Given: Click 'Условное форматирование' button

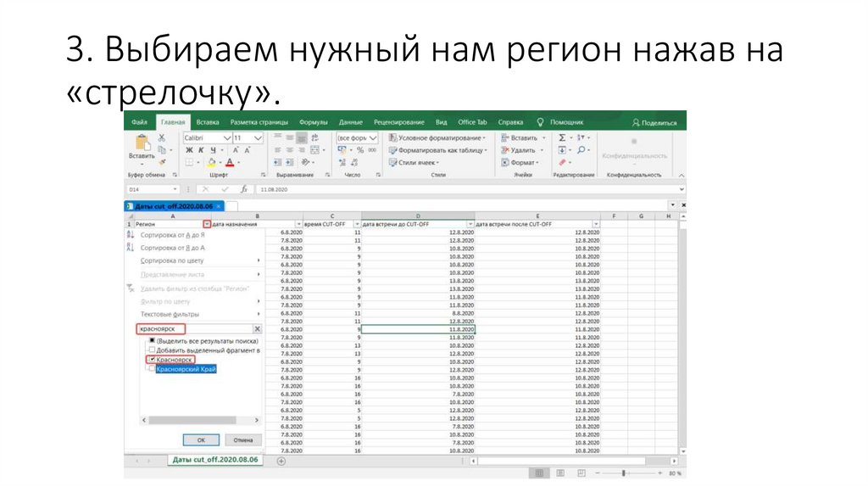Looking at the screenshot, I should pyautogui.click(x=437, y=138).
